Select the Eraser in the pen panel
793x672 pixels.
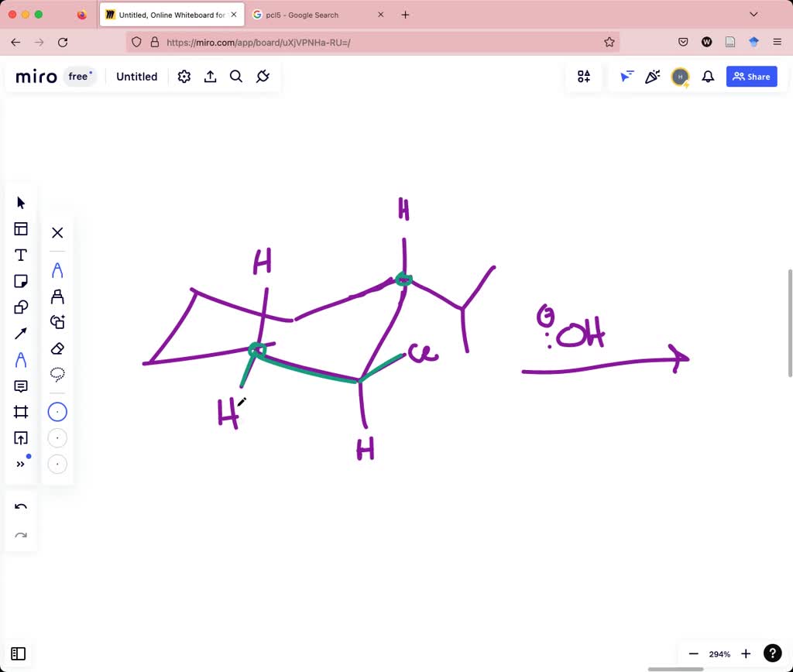click(x=57, y=348)
